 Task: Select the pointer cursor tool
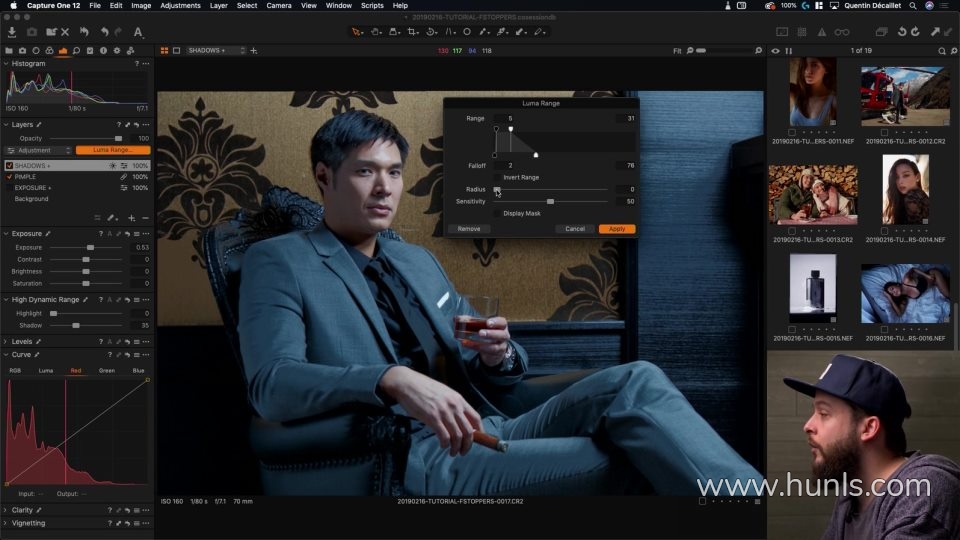pos(356,32)
